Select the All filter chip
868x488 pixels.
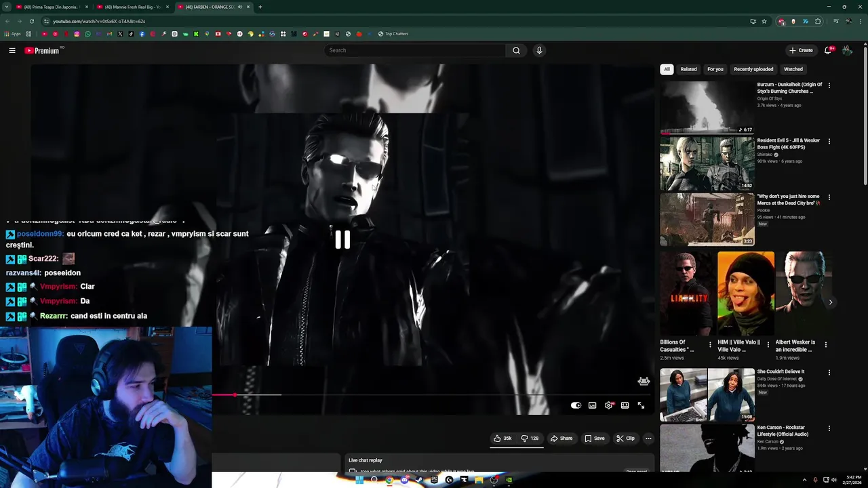pos(667,69)
